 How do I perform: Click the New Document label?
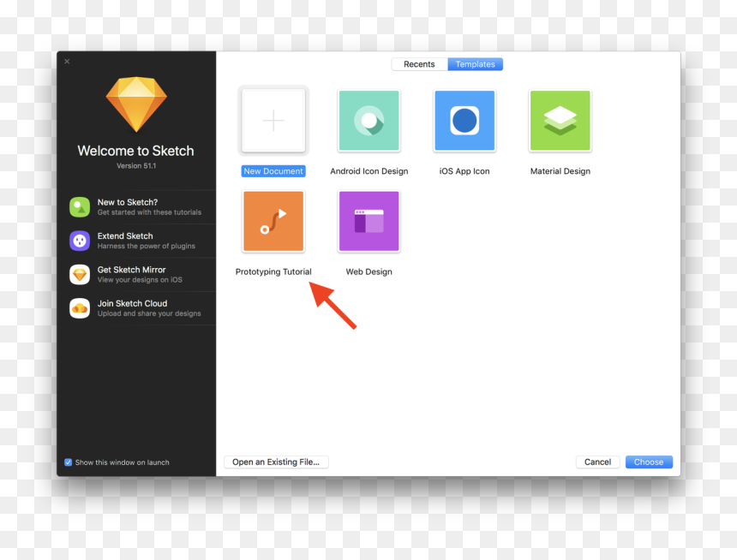pyautogui.click(x=273, y=171)
